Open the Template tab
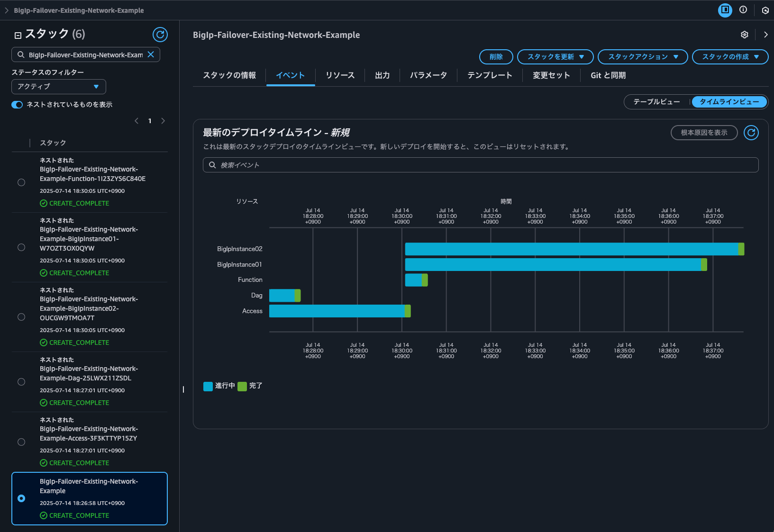Image resolution: width=774 pixels, height=532 pixels. pyautogui.click(x=490, y=75)
